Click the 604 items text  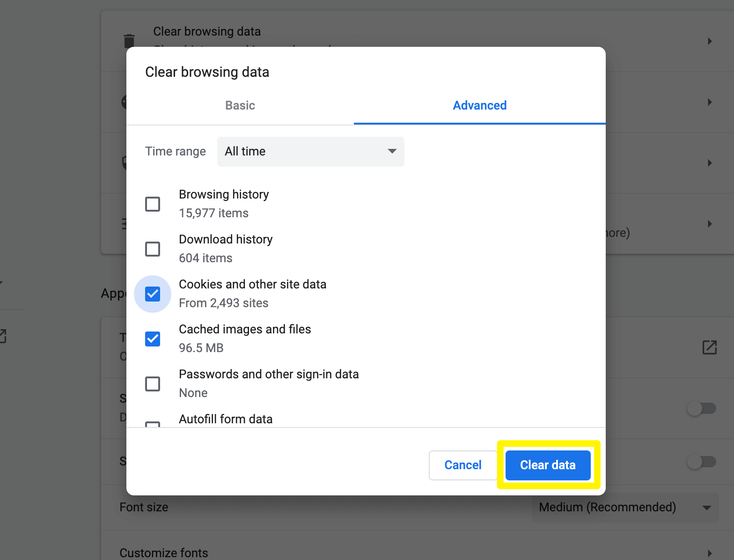[206, 258]
